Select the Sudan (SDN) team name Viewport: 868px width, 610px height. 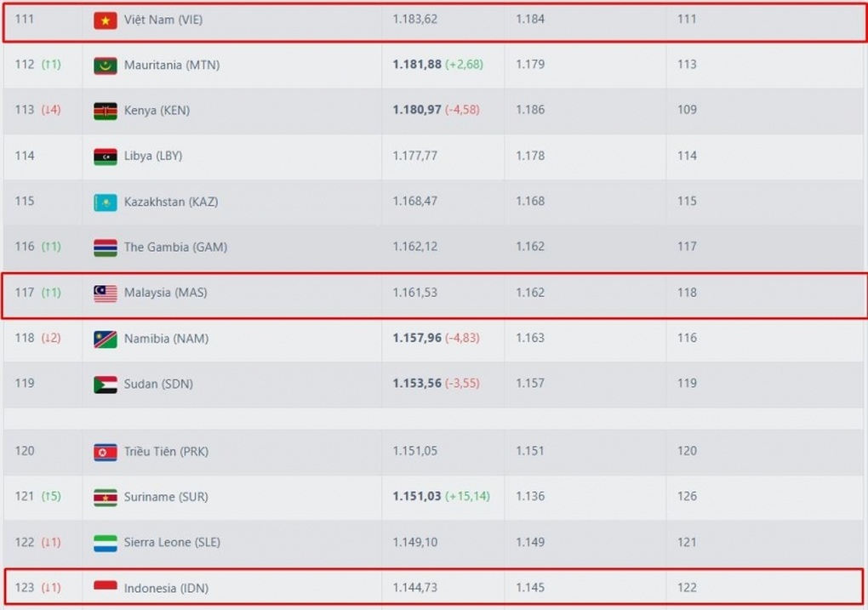click(158, 384)
